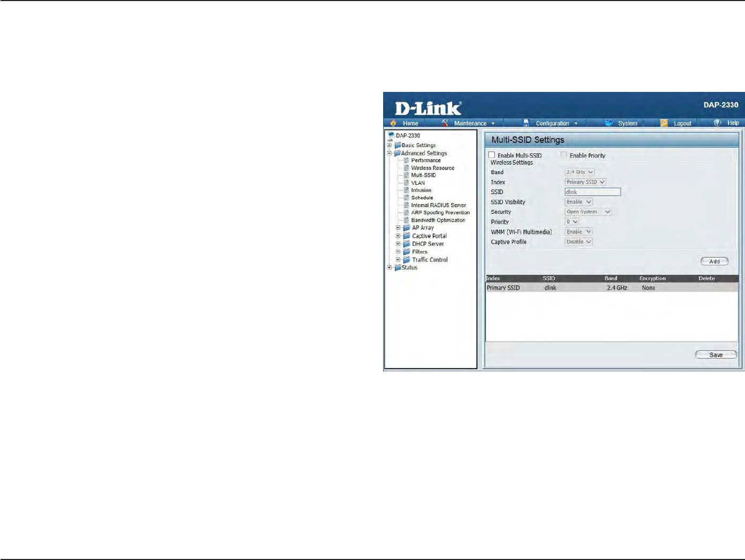Expand the Basic Settings tree node
The width and height of the screenshot is (745, 560).
390,145
